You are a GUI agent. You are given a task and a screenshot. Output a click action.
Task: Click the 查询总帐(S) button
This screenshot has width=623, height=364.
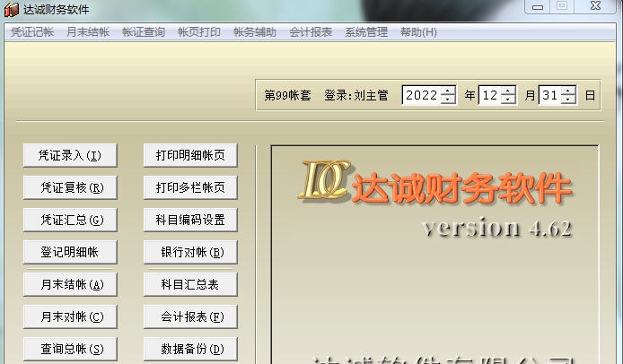point(70,349)
